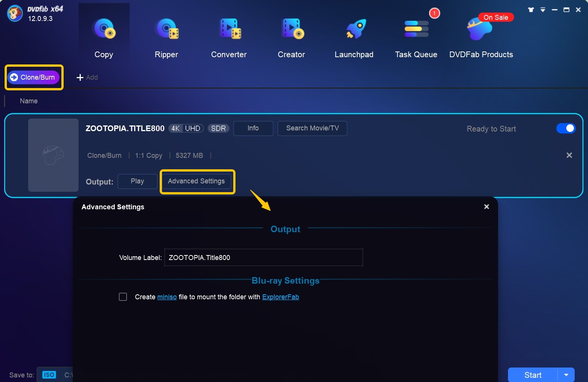This screenshot has width=588, height=382.
Task: Open the Copy module
Action: pos(104,38)
